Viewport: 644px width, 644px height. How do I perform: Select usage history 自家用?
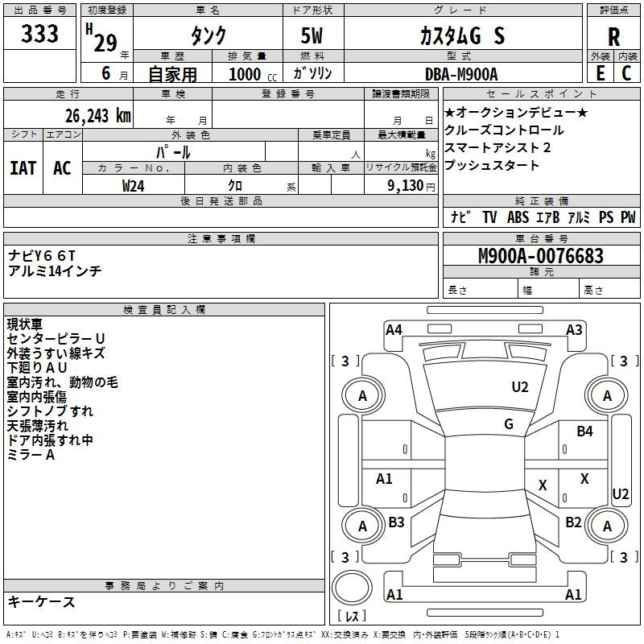[x=172, y=74]
